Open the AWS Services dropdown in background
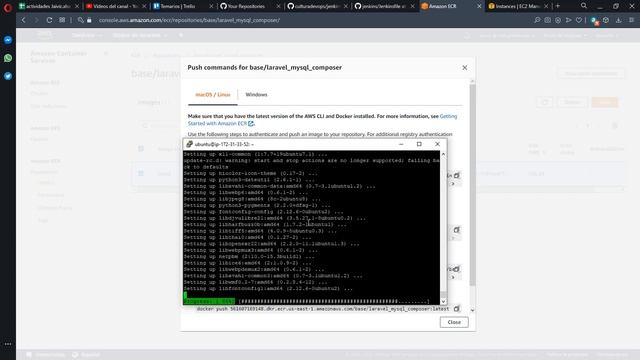 coord(87,36)
